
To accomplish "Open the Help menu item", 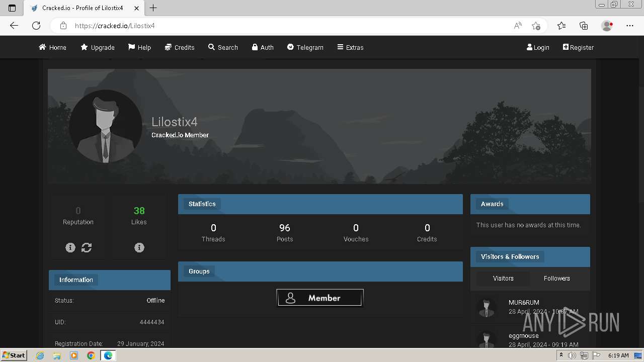I will 139,47.
